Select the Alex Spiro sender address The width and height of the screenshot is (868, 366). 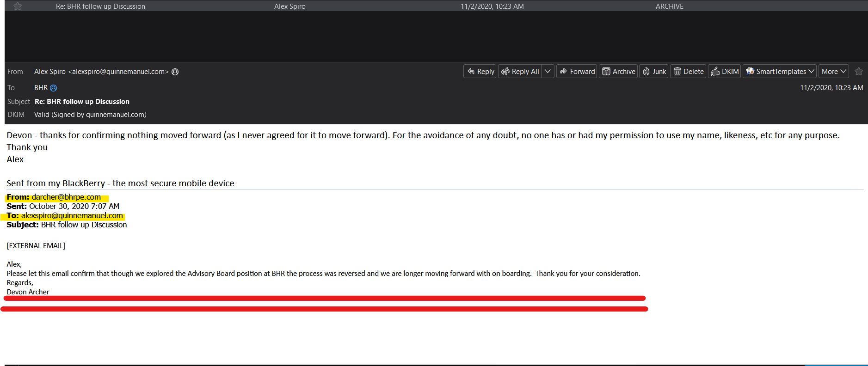coord(101,72)
